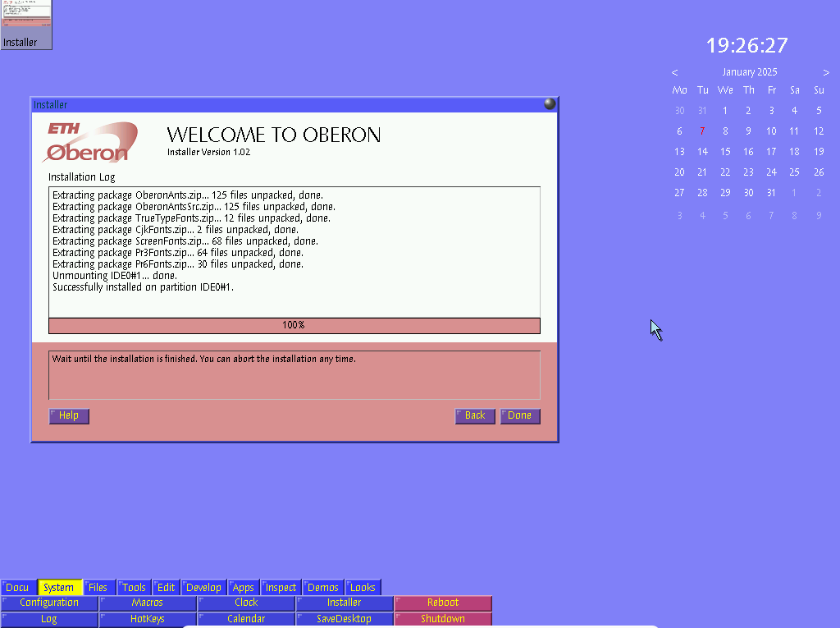The height and width of the screenshot is (628, 840).
Task: Click SaveDesktop in the System panel
Action: point(345,619)
